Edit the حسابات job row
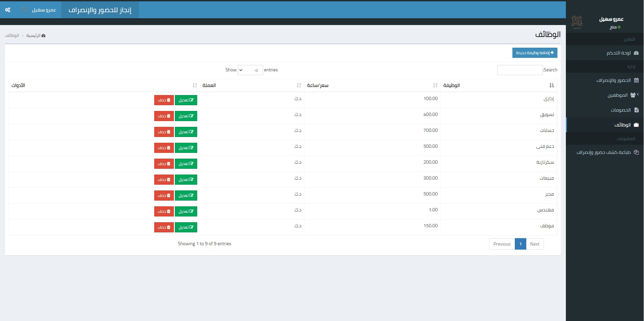 coord(186,132)
